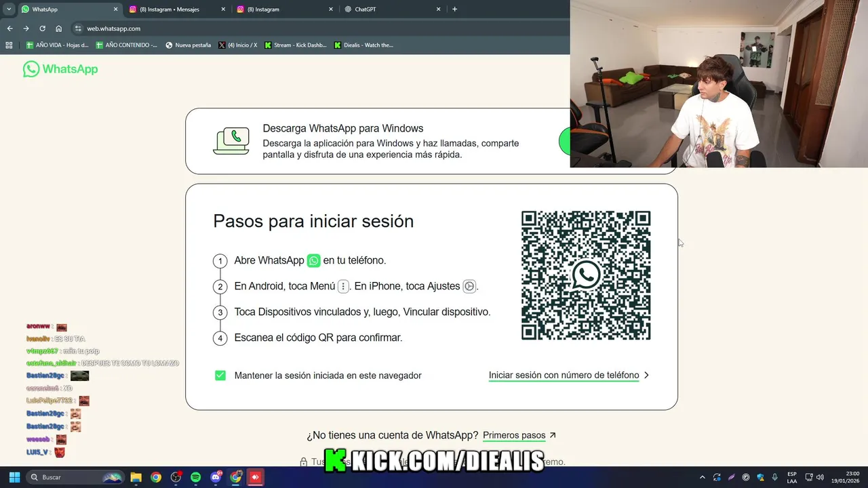Open File Explorer from the taskbar
868x488 pixels.
tap(136, 477)
